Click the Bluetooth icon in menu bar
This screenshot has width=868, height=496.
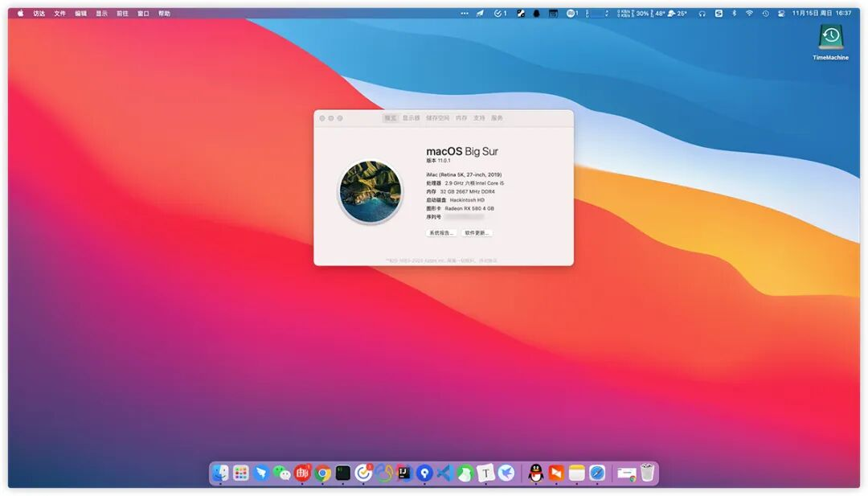pyautogui.click(x=734, y=14)
